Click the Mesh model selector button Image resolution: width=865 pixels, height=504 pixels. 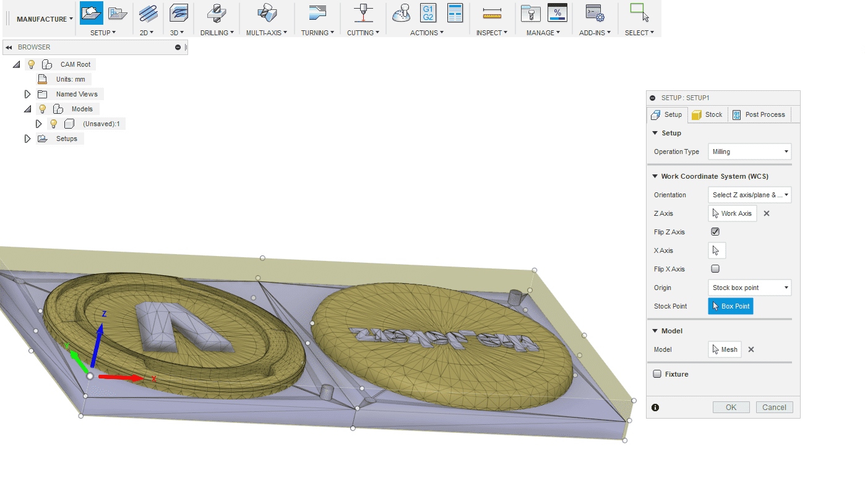coord(725,349)
